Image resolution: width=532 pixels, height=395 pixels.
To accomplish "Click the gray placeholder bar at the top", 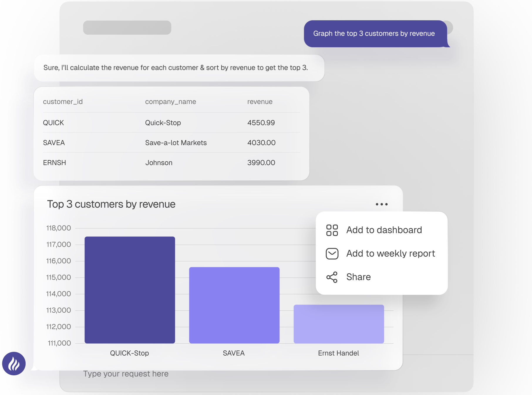I will [127, 27].
